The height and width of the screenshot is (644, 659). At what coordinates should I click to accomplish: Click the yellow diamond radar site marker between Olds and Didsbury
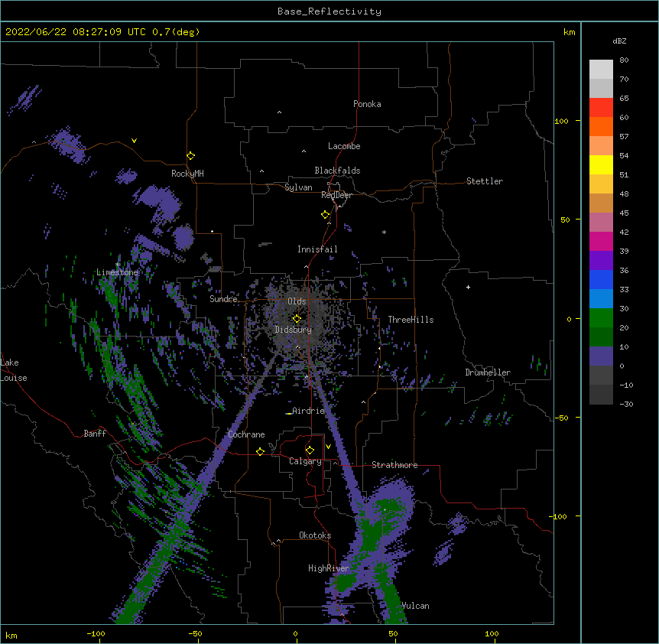[x=297, y=318]
